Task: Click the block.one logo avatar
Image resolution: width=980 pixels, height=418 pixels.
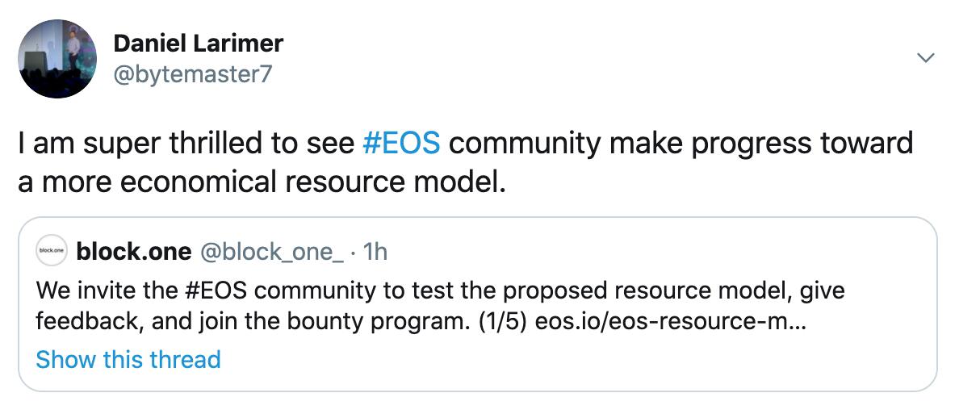Action: pyautogui.click(x=52, y=252)
